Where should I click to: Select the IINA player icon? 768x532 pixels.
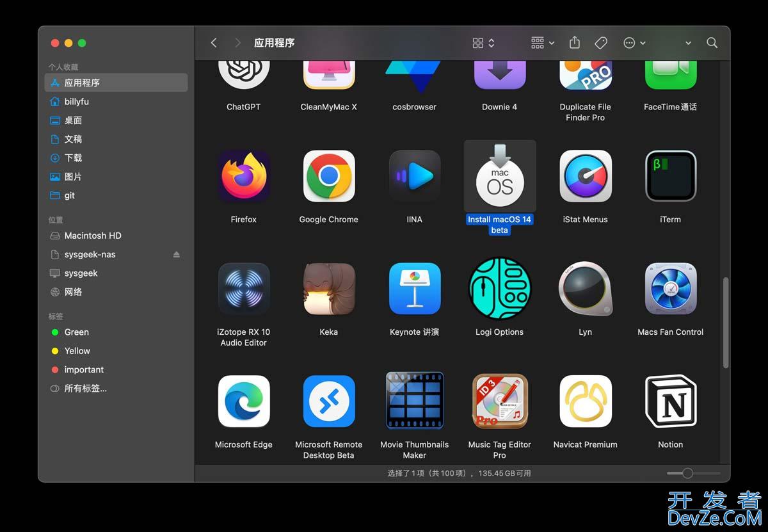click(x=415, y=176)
